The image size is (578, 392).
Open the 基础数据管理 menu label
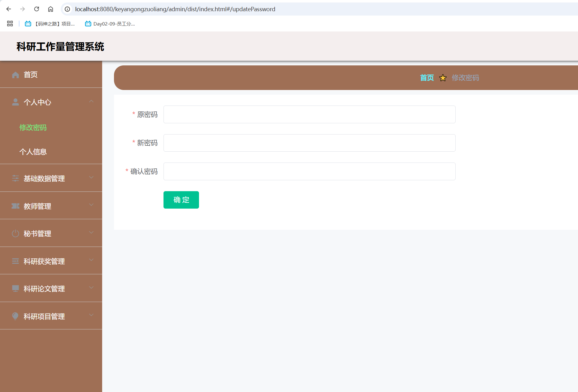tap(44, 178)
